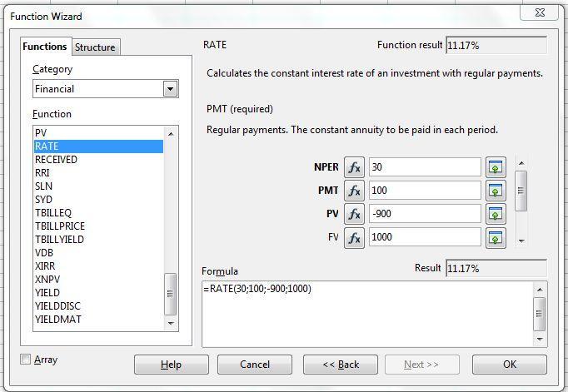
Task: Click the fx button next to FV
Action: coord(354,237)
